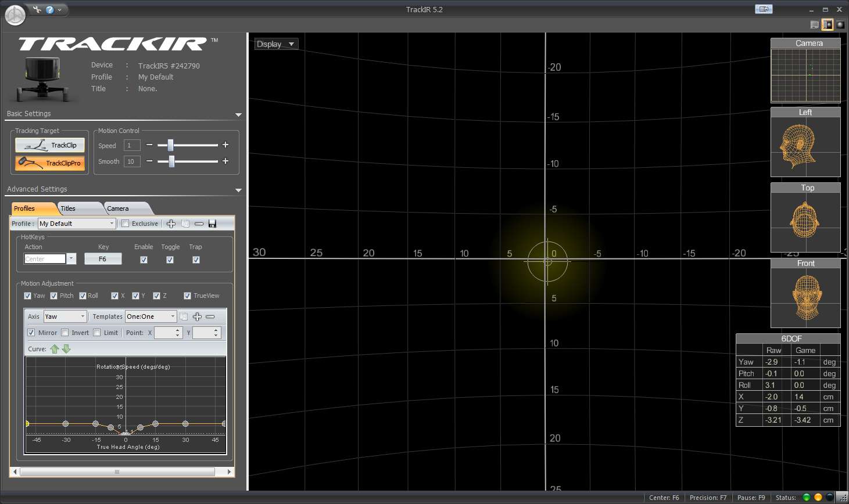Click the Speed value input field
Screen dimensions: 849x504
click(132, 145)
